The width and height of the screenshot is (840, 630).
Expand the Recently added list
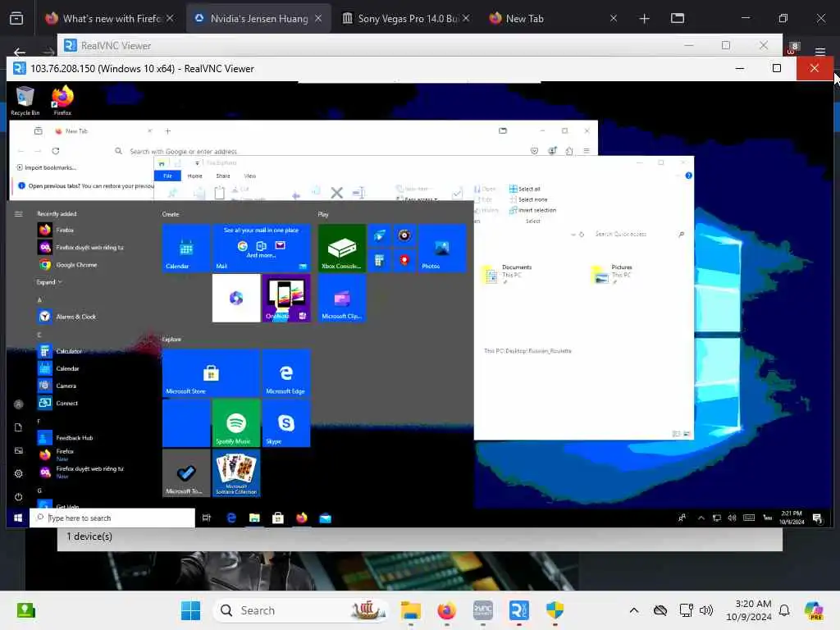[x=48, y=282]
